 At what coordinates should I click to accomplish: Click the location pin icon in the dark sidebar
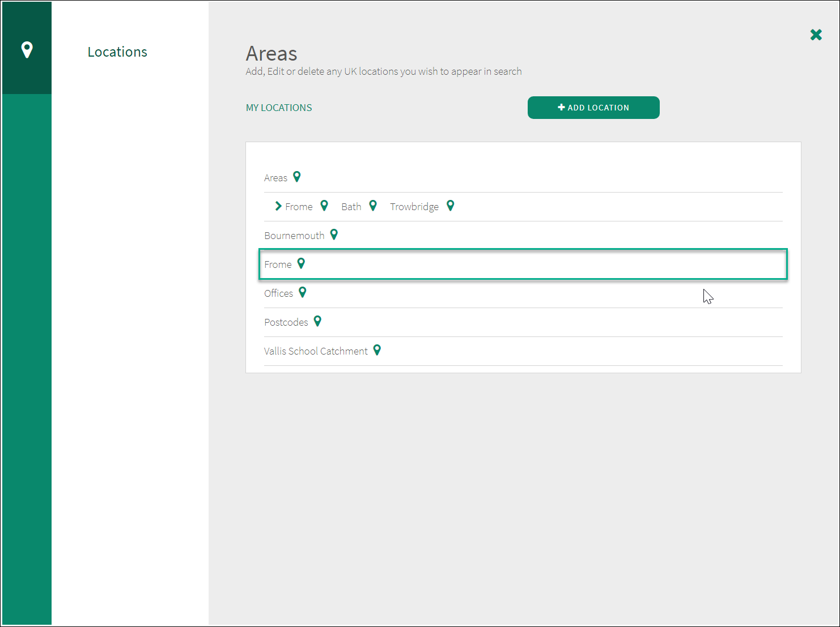point(27,50)
